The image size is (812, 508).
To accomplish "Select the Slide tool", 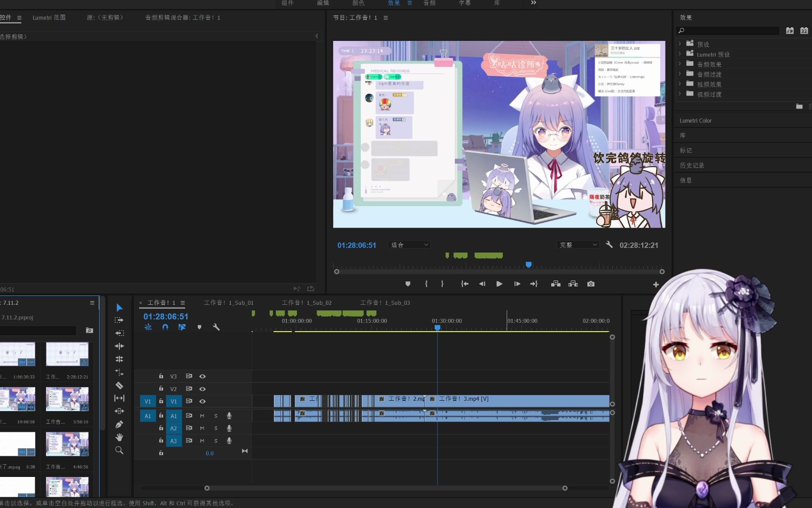I will 119,411.
